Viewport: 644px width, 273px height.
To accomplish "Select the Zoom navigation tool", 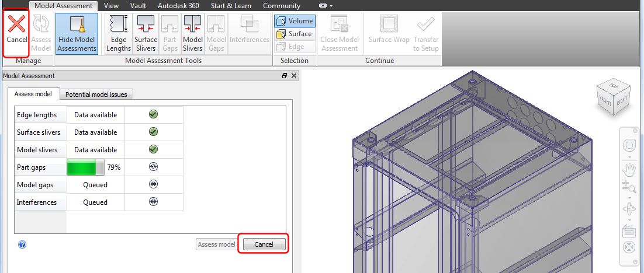I will (x=629, y=187).
